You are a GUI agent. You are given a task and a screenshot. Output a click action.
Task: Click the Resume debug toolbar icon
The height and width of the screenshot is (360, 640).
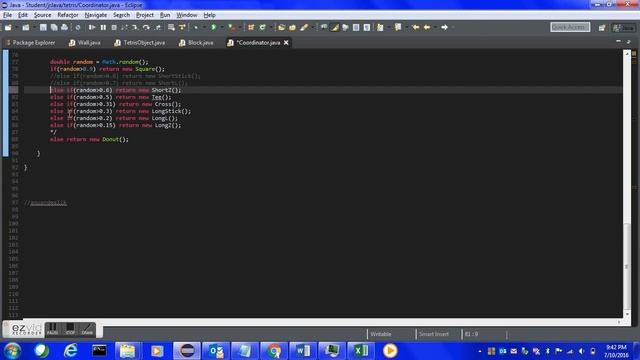[92, 27]
